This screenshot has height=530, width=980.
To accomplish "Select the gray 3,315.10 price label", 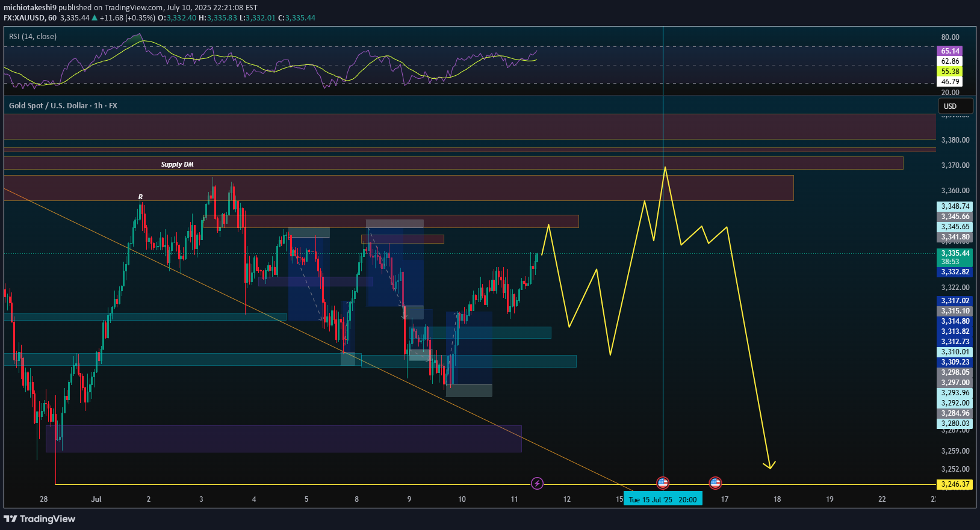I will [x=955, y=311].
